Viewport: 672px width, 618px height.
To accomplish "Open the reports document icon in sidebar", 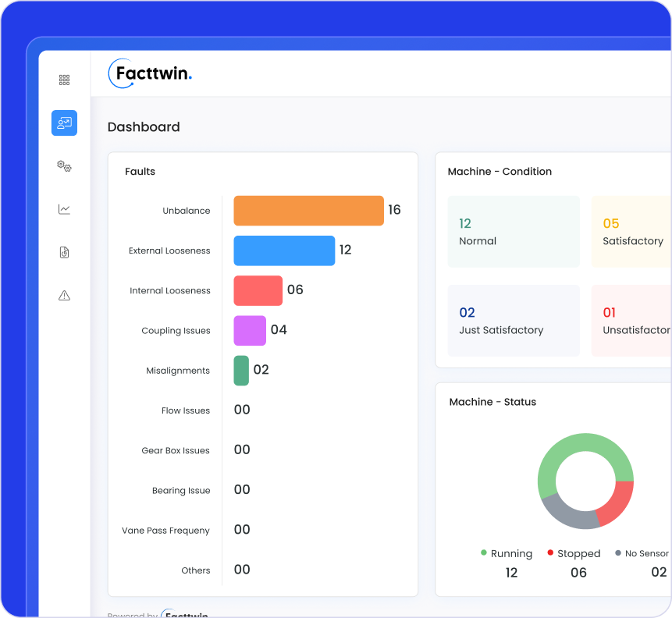I will (64, 252).
